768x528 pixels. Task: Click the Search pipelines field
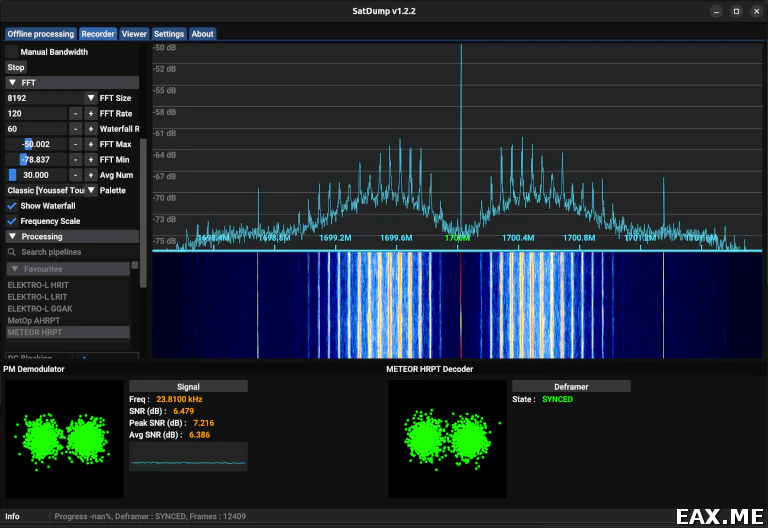[x=78, y=252]
